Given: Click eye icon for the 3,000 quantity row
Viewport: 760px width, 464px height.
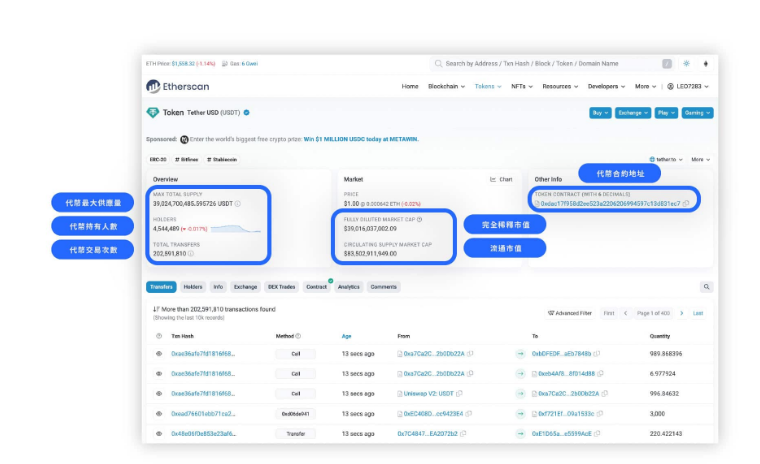Looking at the screenshot, I should point(158,414).
